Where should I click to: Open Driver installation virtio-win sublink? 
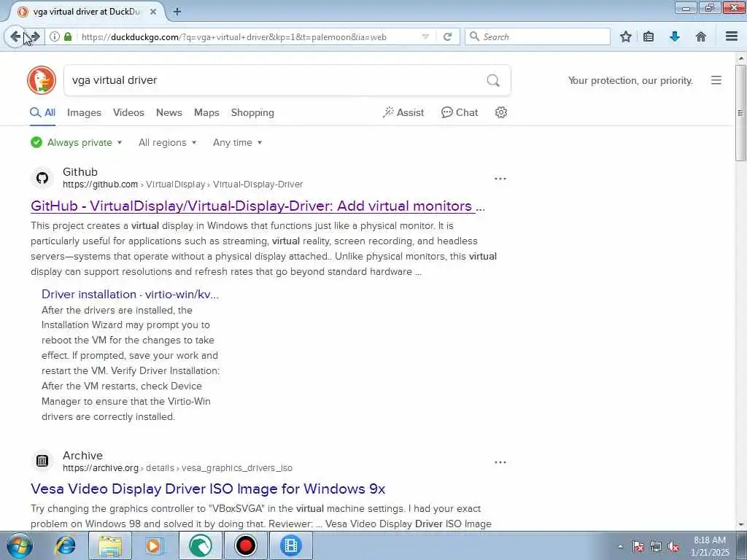[130, 295]
